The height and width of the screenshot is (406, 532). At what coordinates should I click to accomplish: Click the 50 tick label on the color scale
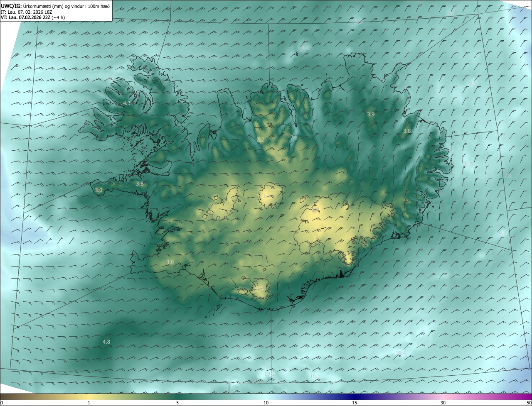coord(529,403)
